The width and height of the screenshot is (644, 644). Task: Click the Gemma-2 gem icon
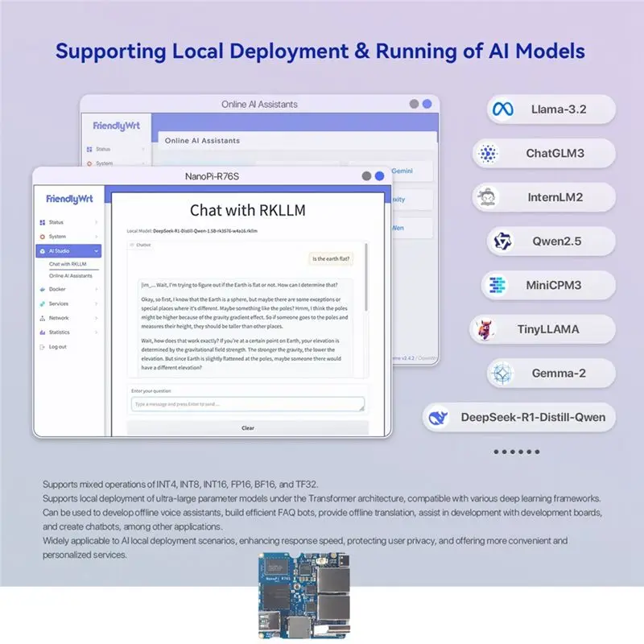click(502, 373)
